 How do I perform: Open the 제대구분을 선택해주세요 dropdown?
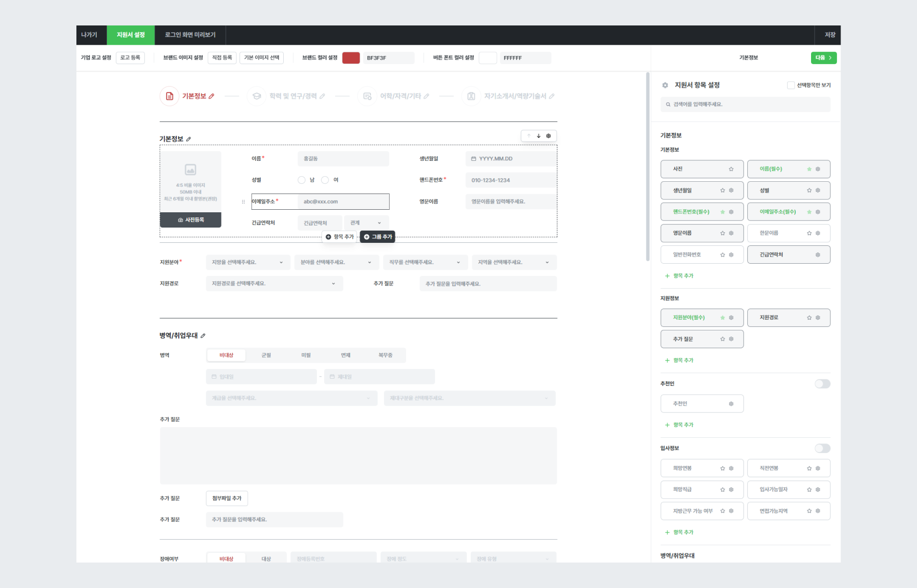pos(470,398)
